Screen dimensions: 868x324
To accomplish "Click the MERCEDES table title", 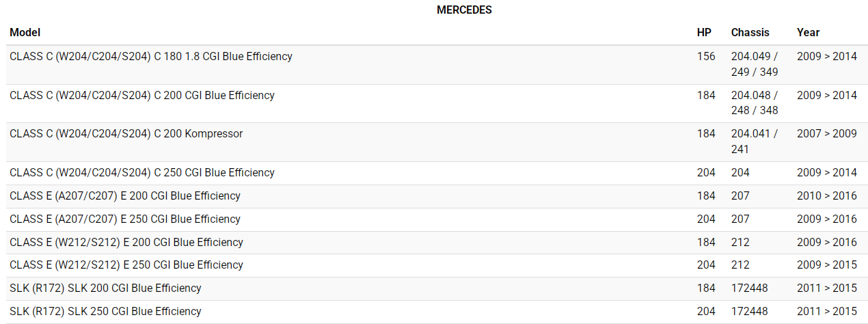I will click(x=464, y=10).
